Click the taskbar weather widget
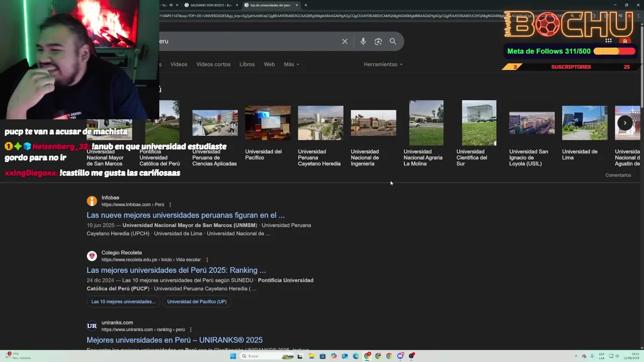Image resolution: width=644 pixels, height=362 pixels. 18,356
